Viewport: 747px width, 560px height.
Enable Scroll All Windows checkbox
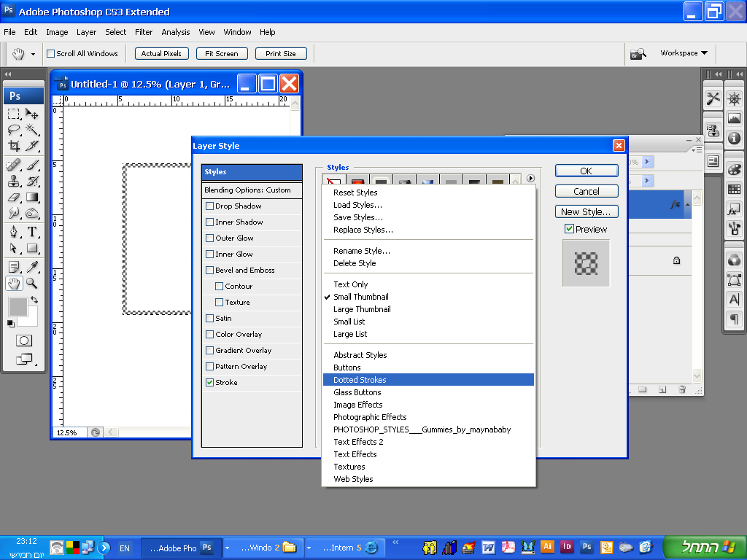pyautogui.click(x=50, y=54)
